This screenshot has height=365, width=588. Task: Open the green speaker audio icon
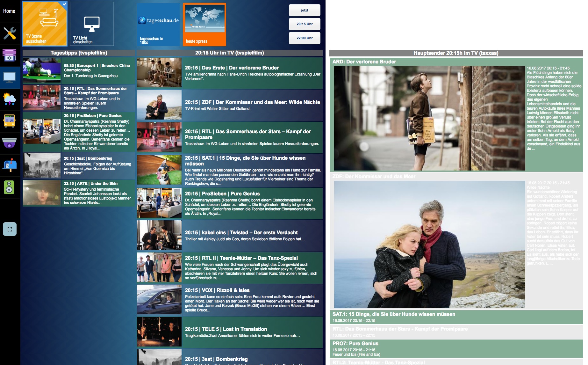point(10,187)
